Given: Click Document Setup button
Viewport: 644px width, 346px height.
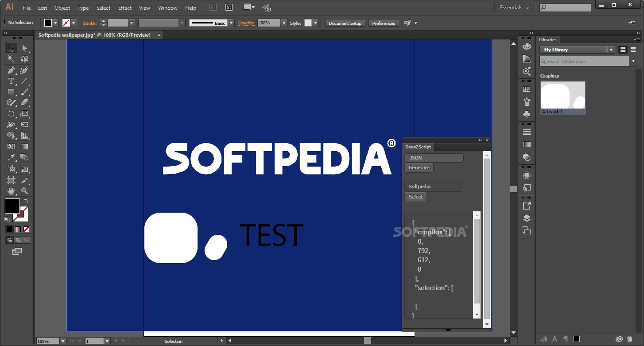Looking at the screenshot, I should point(345,23).
